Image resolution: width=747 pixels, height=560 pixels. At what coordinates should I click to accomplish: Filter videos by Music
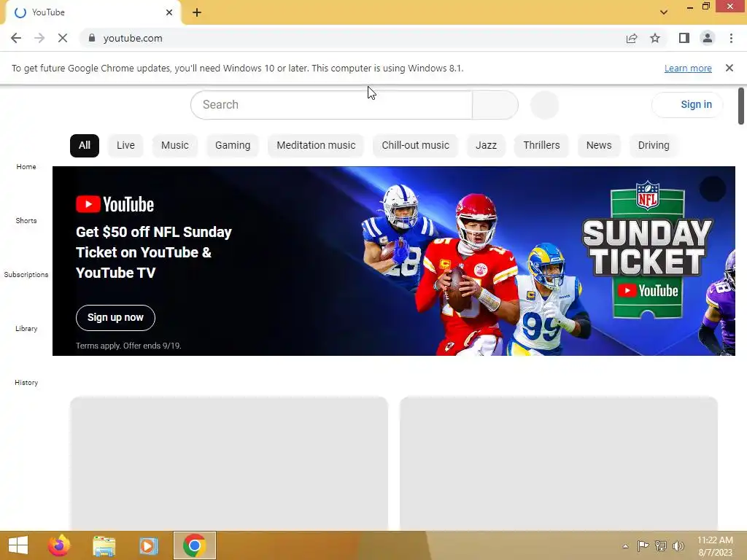[x=175, y=146]
